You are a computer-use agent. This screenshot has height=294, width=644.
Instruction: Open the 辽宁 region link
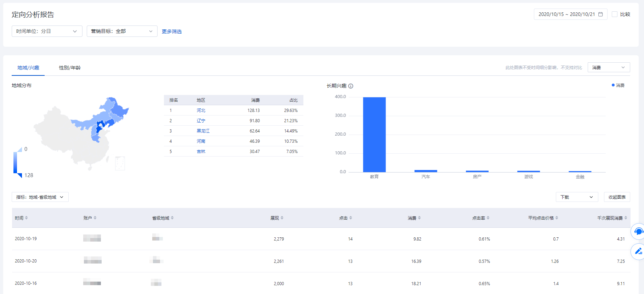pyautogui.click(x=201, y=121)
